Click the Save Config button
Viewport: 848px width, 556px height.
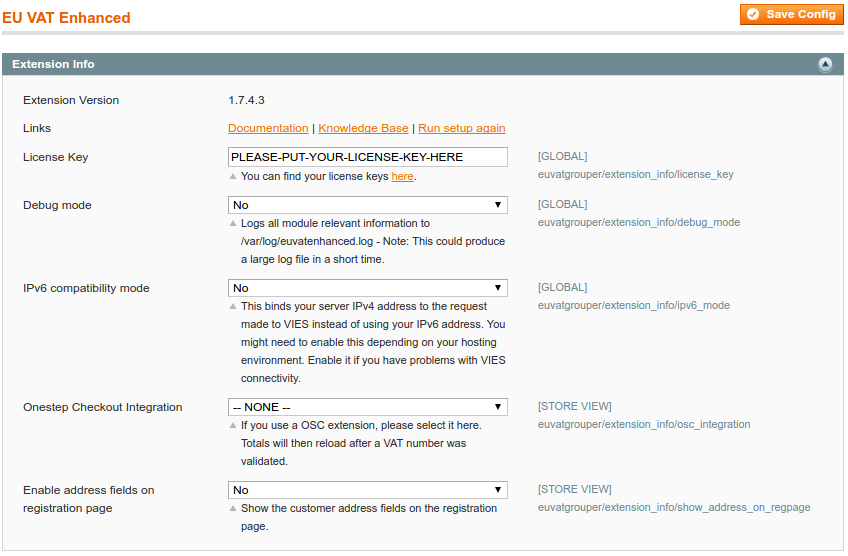click(x=791, y=15)
